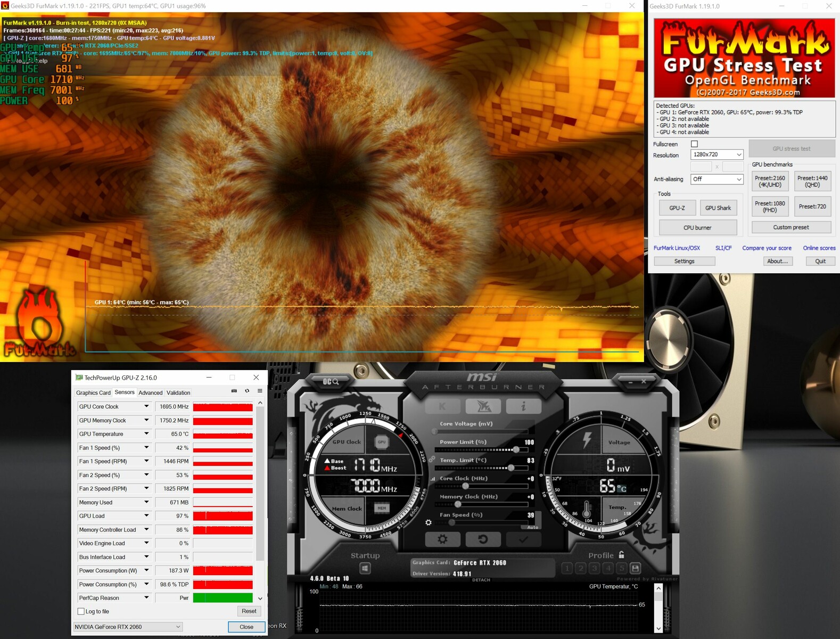Screen dimensions: 840x639
Task: Click the thermometer icon in temperature gauge
Action: (587, 509)
